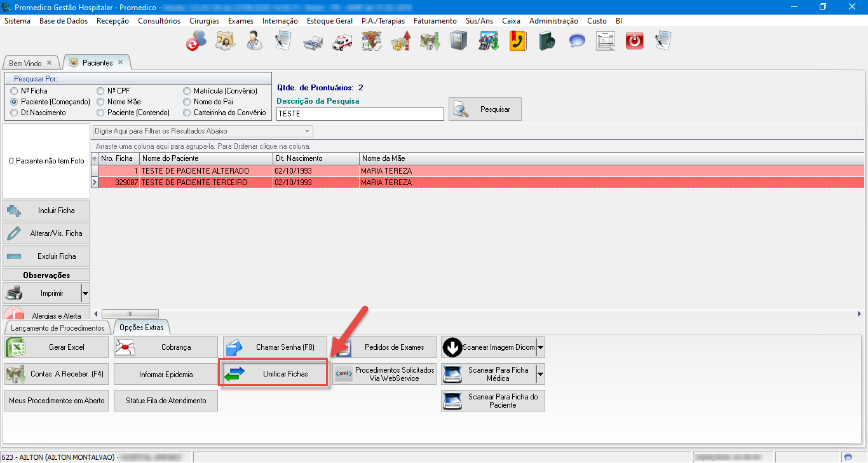Expand the results filter combo box
The image size is (868, 463).
point(308,132)
